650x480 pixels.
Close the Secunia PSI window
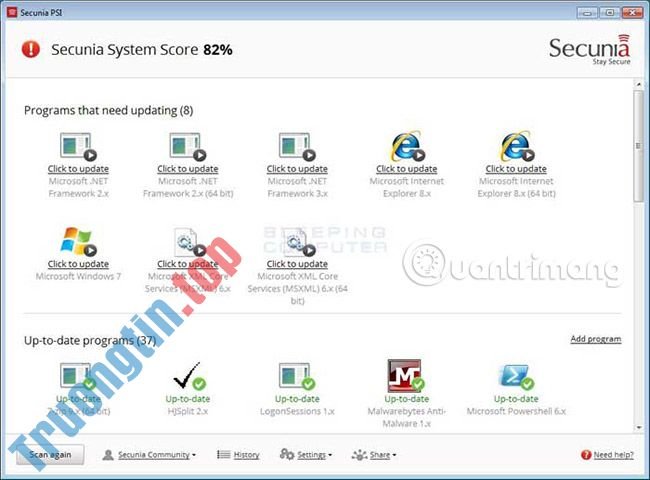632,12
